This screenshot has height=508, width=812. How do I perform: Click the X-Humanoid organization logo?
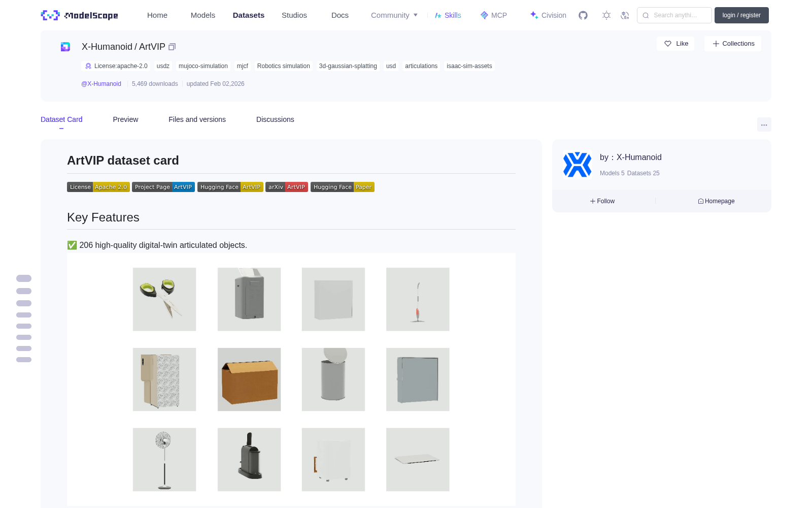coord(578,165)
